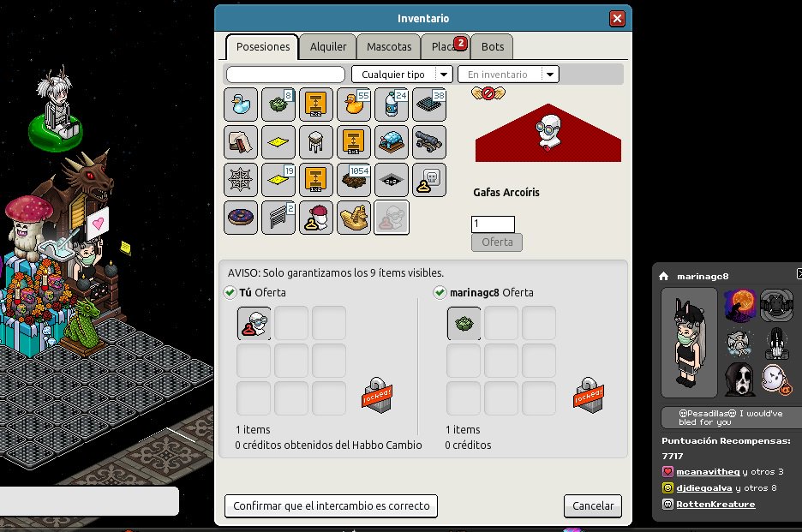The width and height of the screenshot is (802, 532).
Task: Click the Gafas Arcoíris preview image
Action: coord(548,133)
